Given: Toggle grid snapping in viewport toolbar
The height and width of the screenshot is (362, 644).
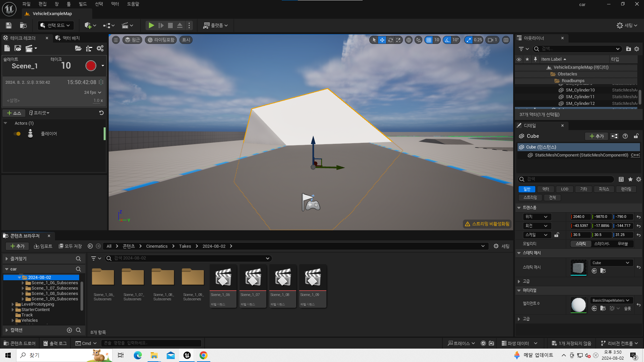Looking at the screenshot, I should click(429, 40).
